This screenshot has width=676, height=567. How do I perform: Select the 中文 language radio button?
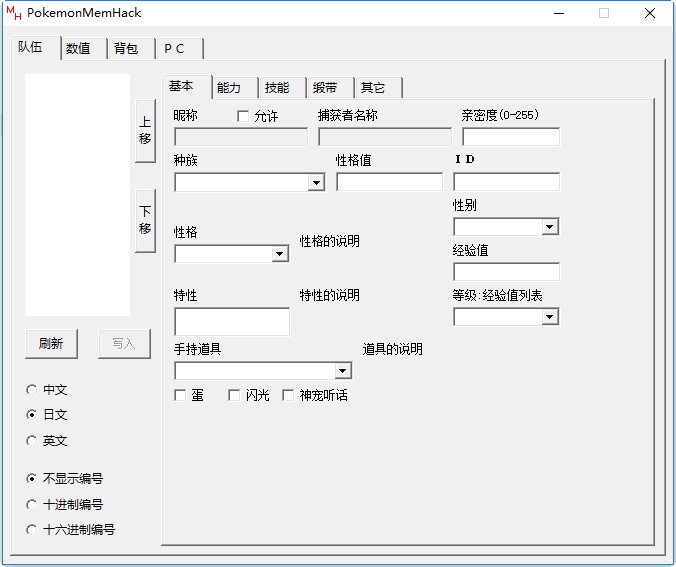[32, 390]
